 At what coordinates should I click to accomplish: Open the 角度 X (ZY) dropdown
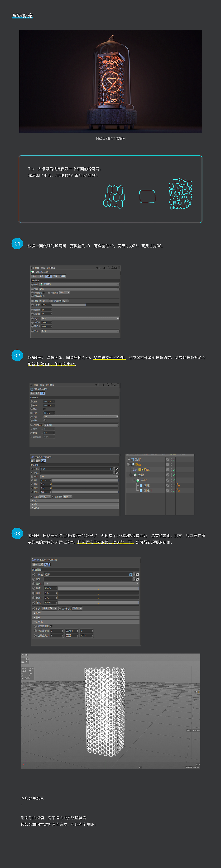(45, 301)
